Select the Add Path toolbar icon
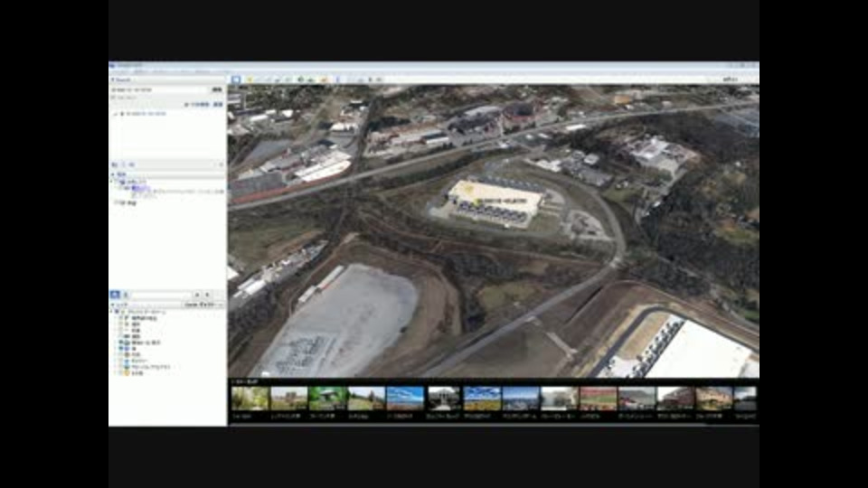This screenshot has width=868, height=488. (x=269, y=80)
